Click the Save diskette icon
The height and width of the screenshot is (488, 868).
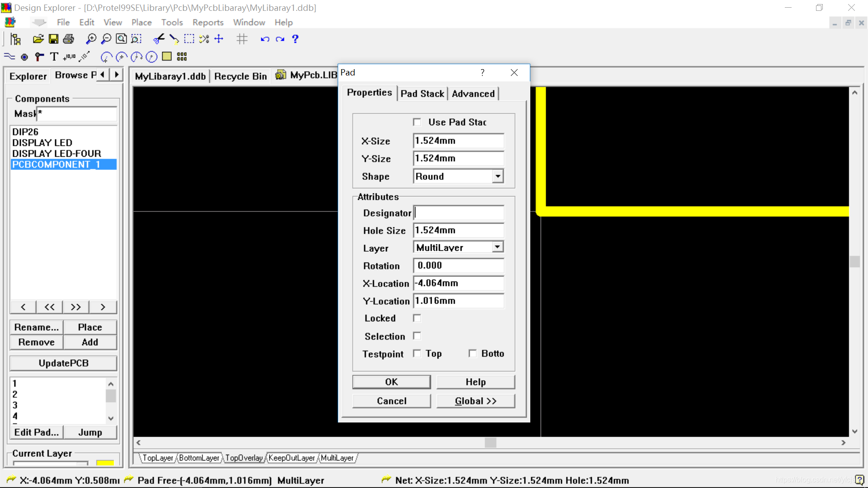[x=53, y=39]
